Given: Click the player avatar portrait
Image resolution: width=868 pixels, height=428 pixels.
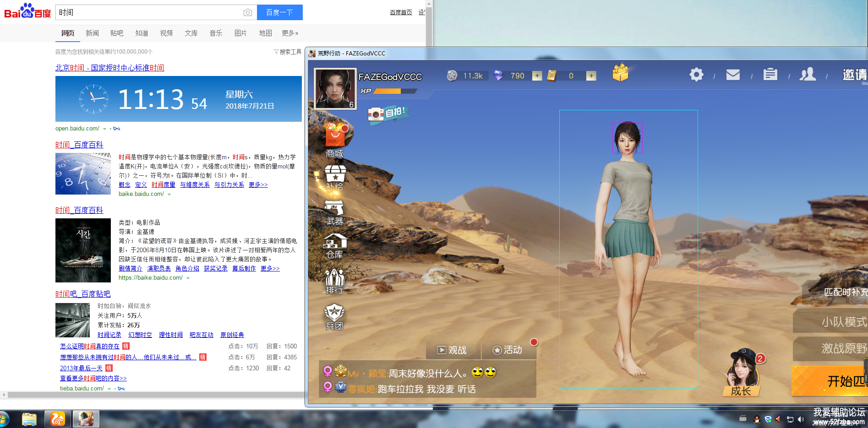Looking at the screenshot, I should [335, 88].
